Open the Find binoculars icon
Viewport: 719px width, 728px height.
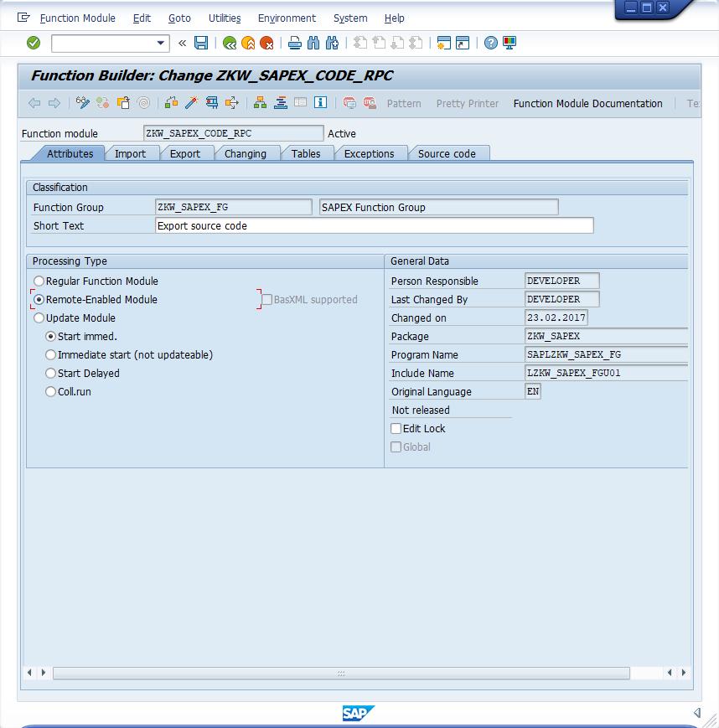point(313,43)
